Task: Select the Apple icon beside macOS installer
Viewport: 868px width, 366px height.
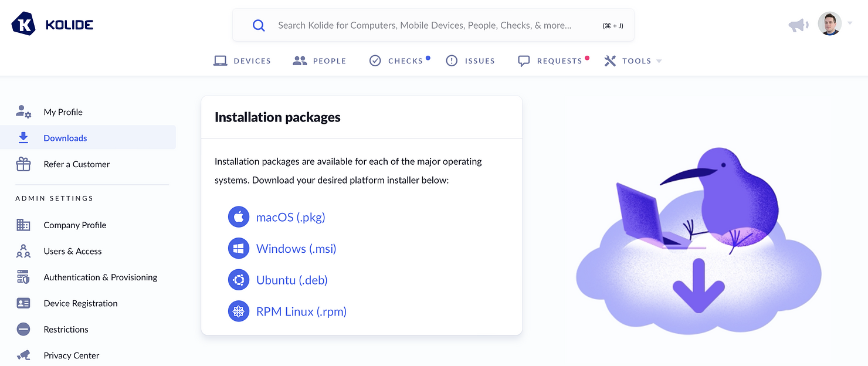Action: coord(239,216)
